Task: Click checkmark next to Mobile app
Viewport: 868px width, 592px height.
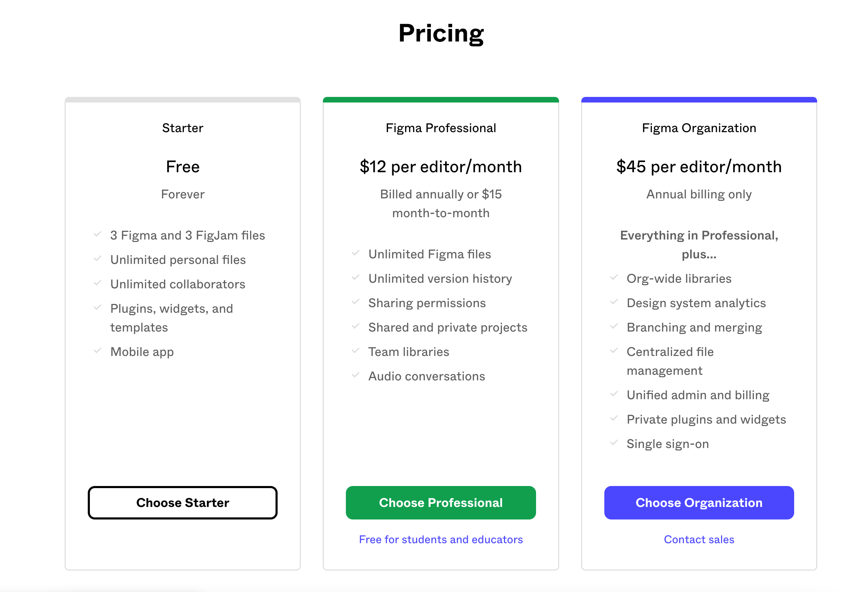Action: tap(98, 351)
